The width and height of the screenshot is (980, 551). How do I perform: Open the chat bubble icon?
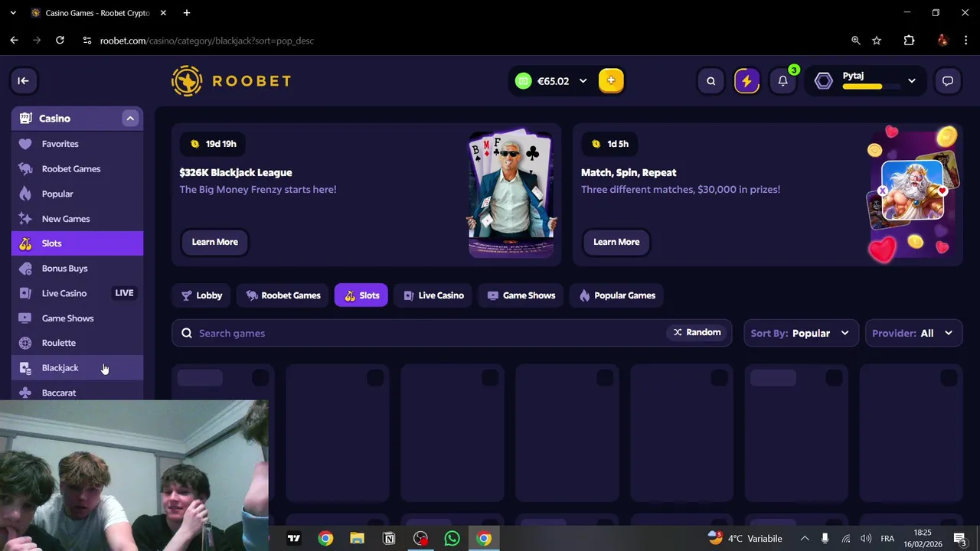948,80
